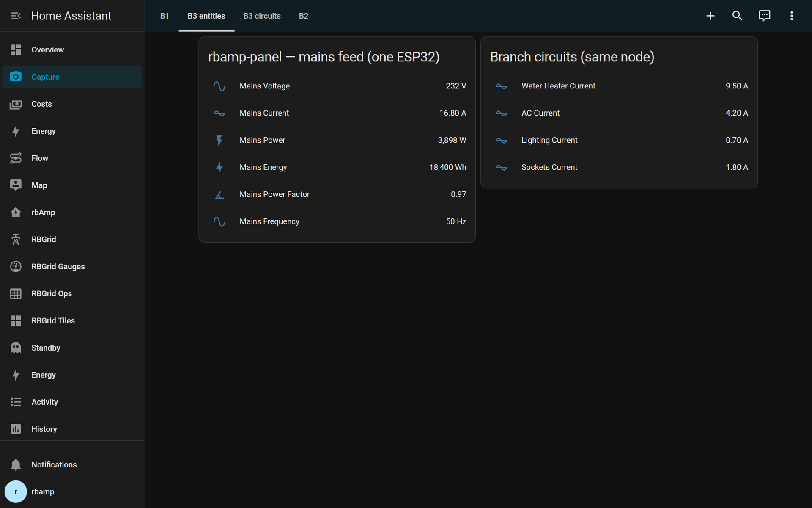Click the Flow sidebar icon
812x508 pixels.
coord(16,158)
